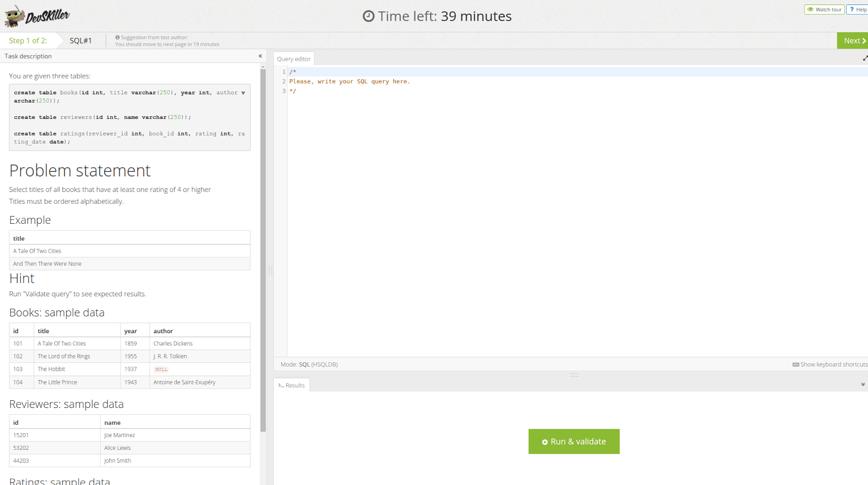Open Help via the question mark button

point(857,9)
